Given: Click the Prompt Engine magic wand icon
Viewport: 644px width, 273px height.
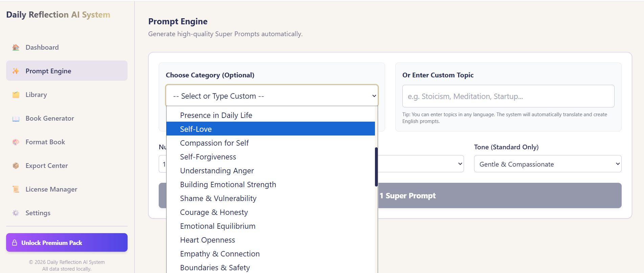Looking at the screenshot, I should pos(16,71).
